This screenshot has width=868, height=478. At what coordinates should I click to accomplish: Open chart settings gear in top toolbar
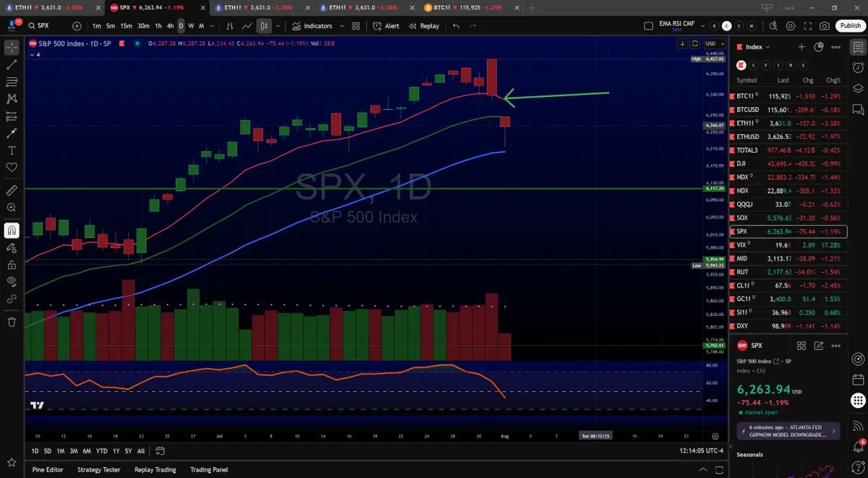pos(790,26)
